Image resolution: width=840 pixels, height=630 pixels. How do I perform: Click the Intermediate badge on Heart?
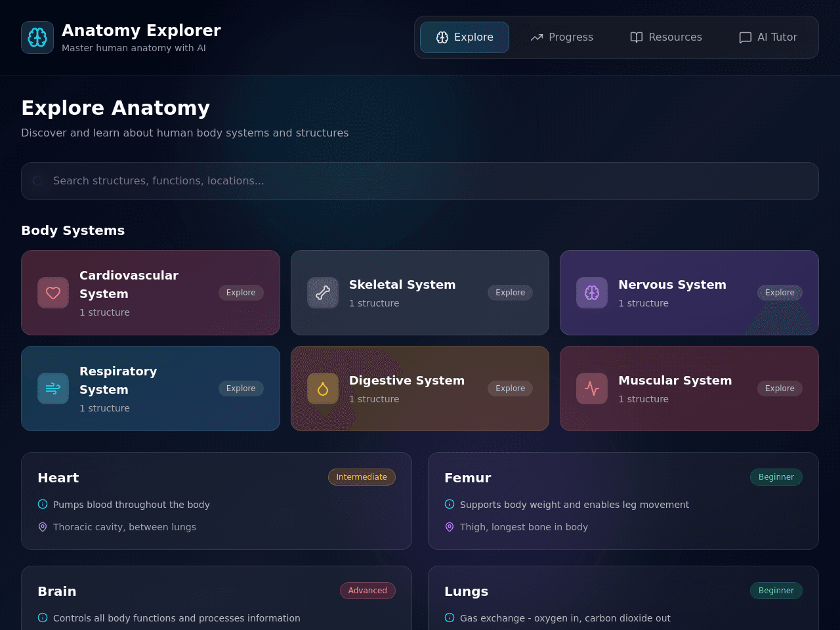coord(362,477)
